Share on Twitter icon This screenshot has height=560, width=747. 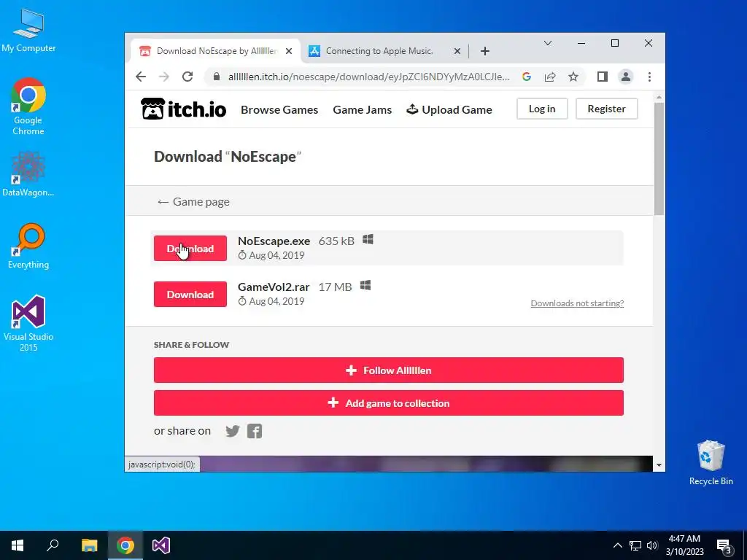pyautogui.click(x=233, y=431)
